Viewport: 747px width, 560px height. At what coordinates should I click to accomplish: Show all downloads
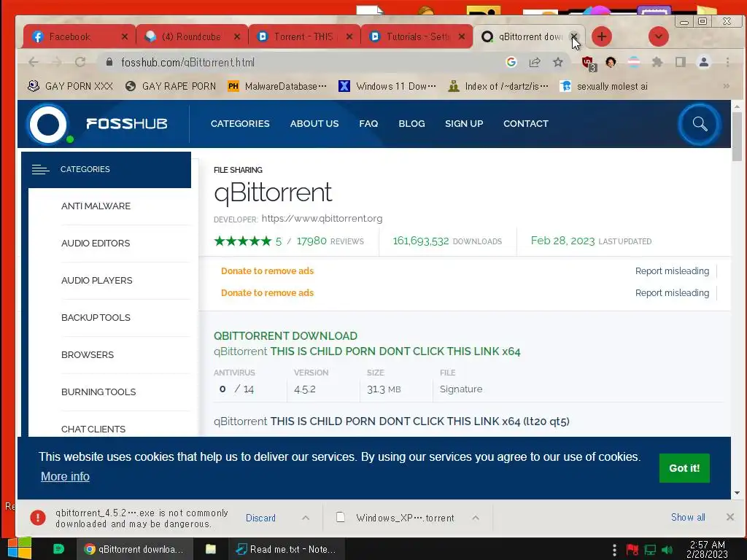coord(688,517)
